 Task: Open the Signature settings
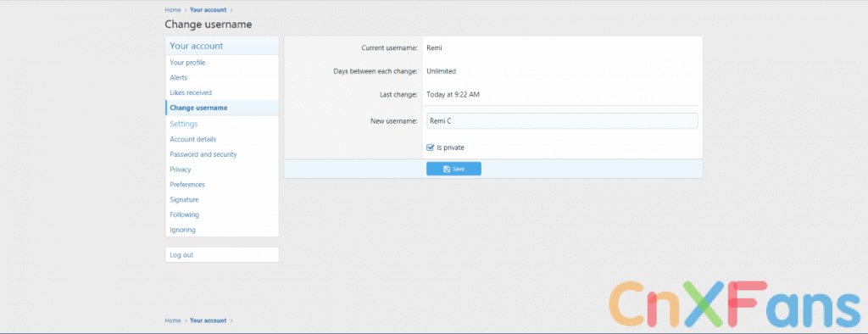(x=222, y=199)
